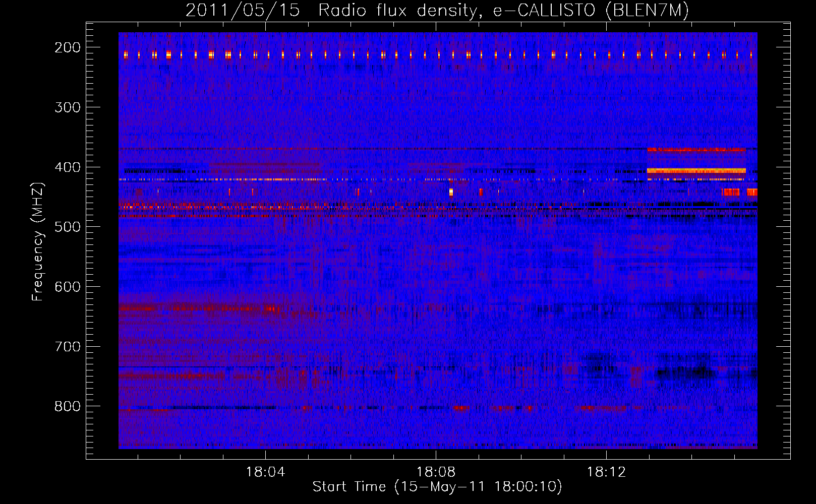Click the 800 frequency tick label
Viewport: 816px width, 504px height.
click(x=68, y=406)
